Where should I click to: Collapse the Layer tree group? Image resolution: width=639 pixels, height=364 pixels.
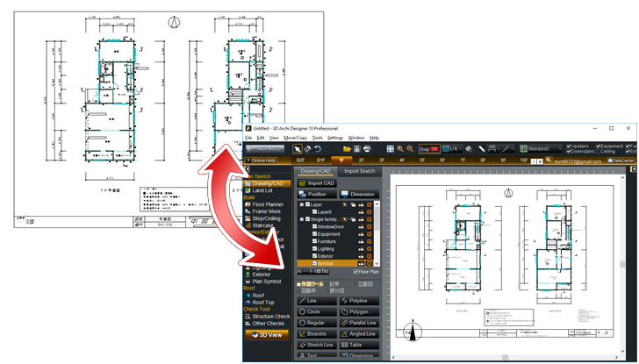[302, 204]
